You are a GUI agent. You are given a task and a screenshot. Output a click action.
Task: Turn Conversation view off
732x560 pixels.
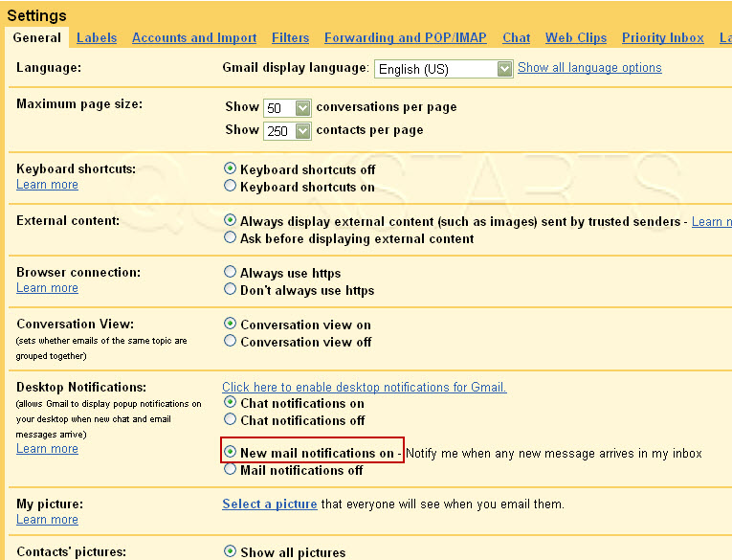pyautogui.click(x=230, y=341)
